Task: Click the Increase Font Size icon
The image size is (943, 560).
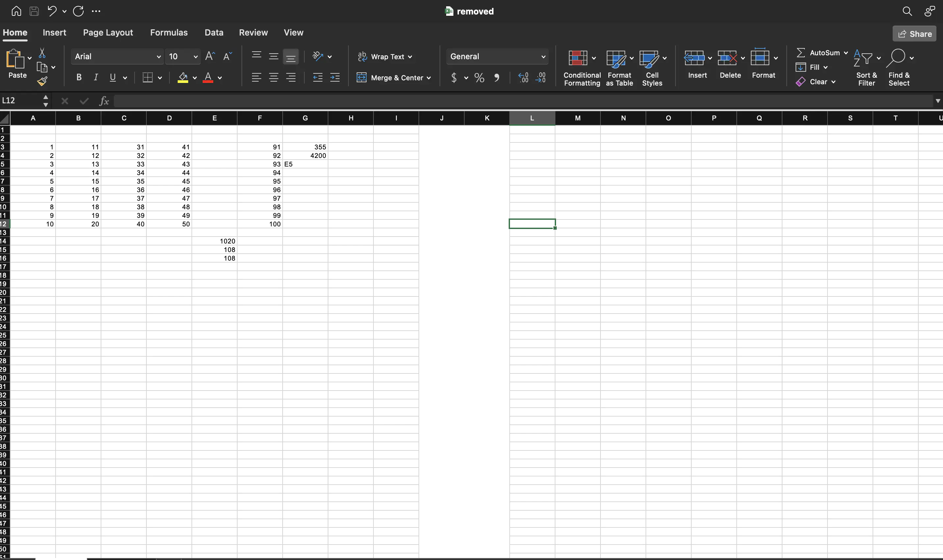Action: click(210, 56)
